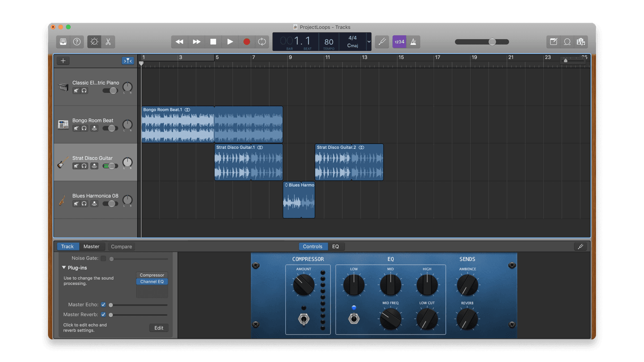The image size is (644, 362).
Task: Open the Cmaj key signature selector
Action: pyautogui.click(x=354, y=45)
